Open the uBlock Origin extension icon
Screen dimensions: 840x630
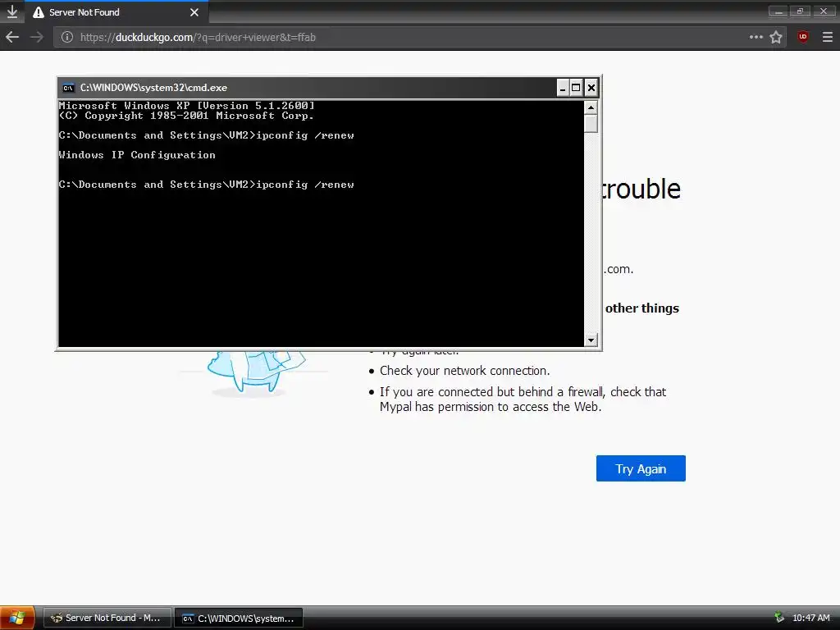pyautogui.click(x=802, y=37)
